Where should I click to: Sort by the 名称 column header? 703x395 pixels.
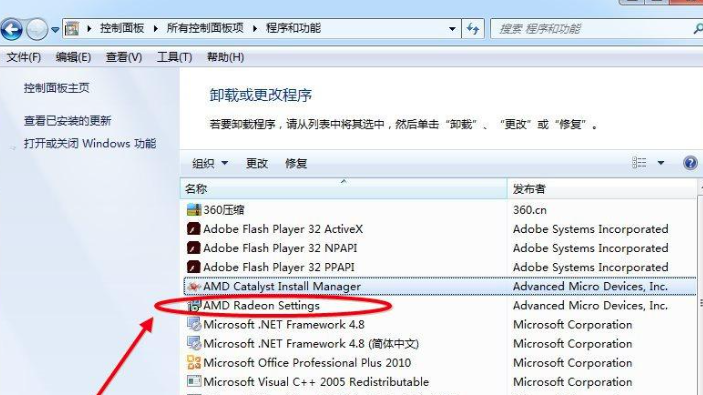pyautogui.click(x=343, y=189)
